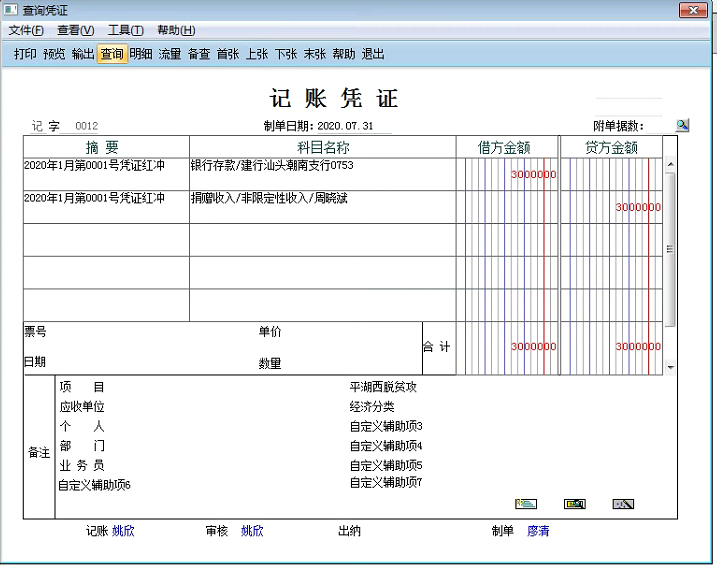Click the 经济分类 label

(x=372, y=407)
